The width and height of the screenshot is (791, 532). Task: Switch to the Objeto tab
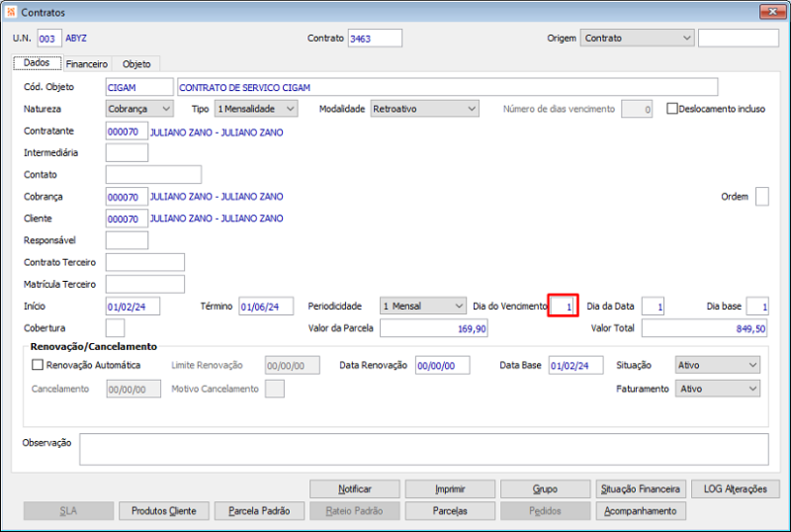click(136, 64)
